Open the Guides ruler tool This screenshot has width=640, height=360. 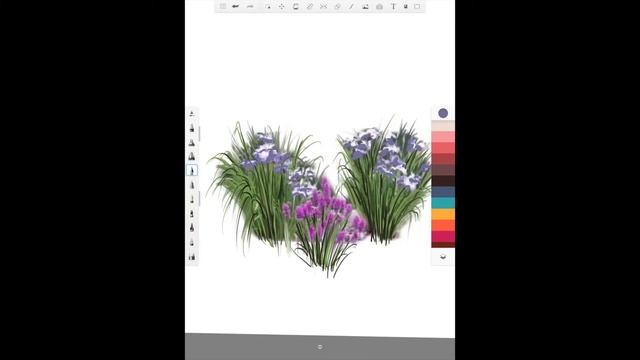[x=310, y=7]
